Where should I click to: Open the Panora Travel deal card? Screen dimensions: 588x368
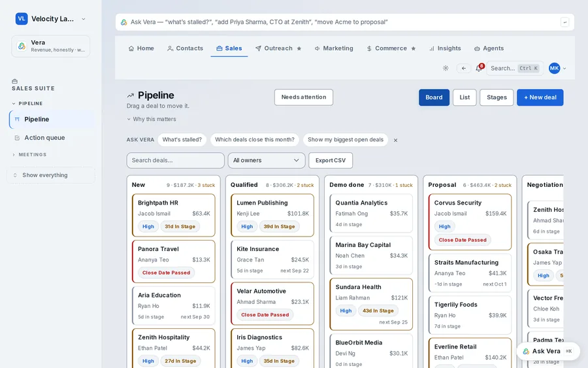coord(174,261)
